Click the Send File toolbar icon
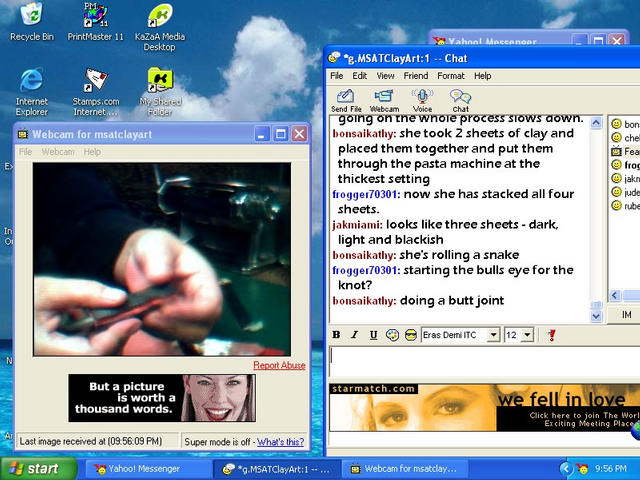Viewport: 640px width, 480px height. coord(346,100)
